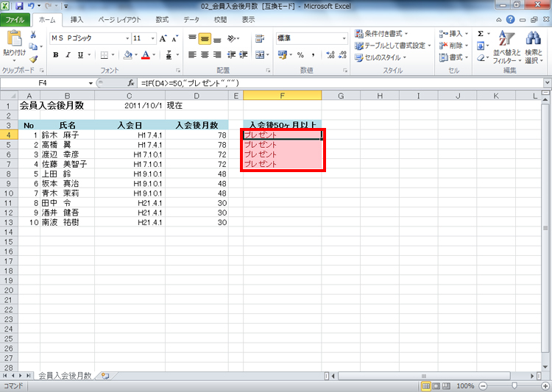
Task: Click the Clear eraser icon
Action: pyautogui.click(x=481, y=57)
